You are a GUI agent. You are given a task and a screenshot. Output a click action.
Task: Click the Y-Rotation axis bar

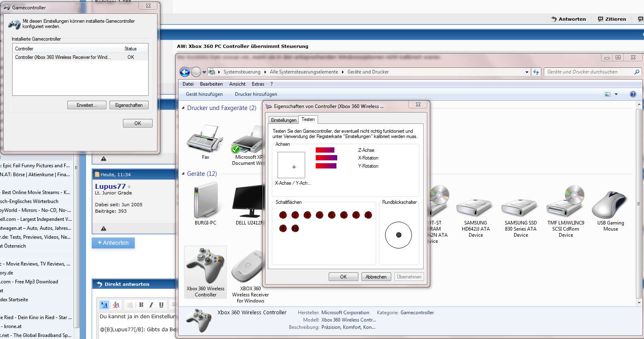pos(326,166)
